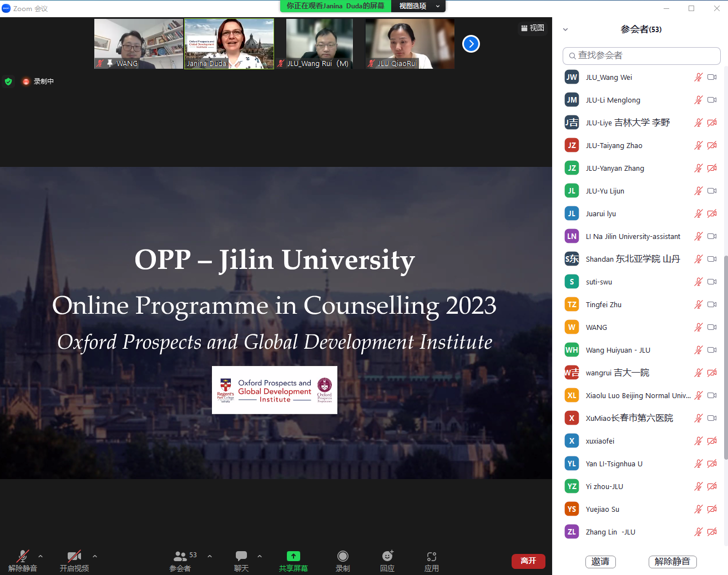Click mute icon for Yi zhou-JLU

click(699, 486)
